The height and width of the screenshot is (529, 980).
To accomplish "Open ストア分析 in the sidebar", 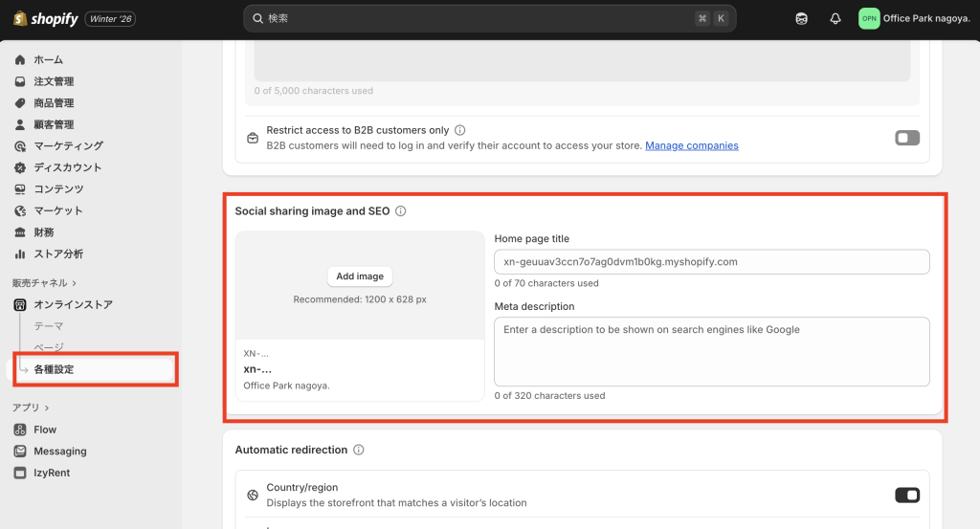I will pos(58,253).
